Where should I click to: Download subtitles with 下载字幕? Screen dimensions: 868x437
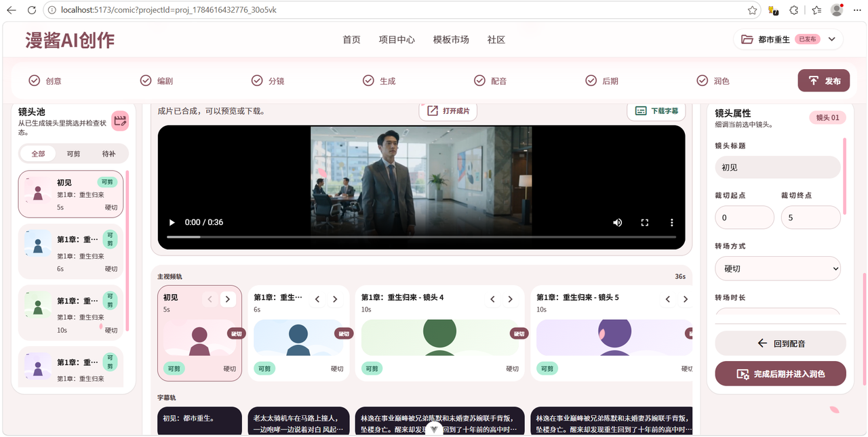[x=656, y=111]
